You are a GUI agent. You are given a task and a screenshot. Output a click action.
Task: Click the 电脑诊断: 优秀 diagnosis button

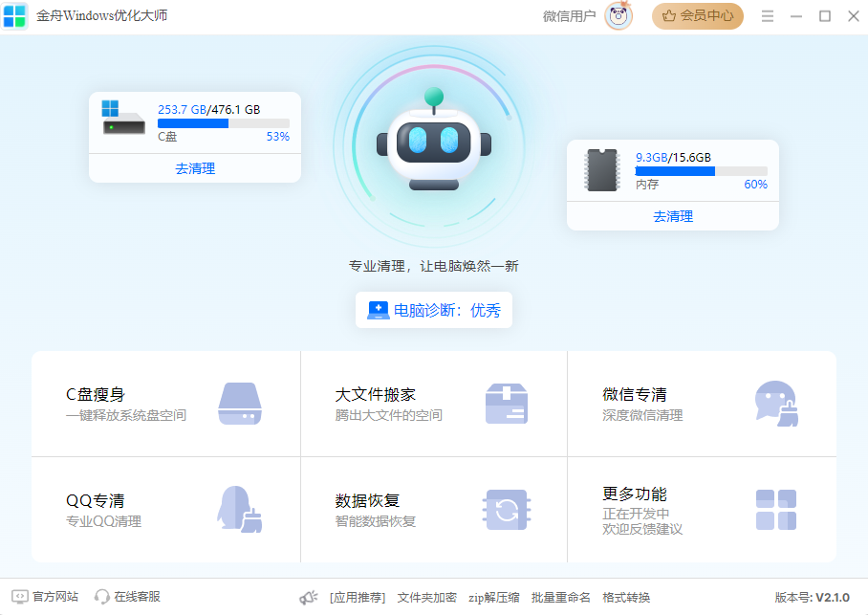433,309
